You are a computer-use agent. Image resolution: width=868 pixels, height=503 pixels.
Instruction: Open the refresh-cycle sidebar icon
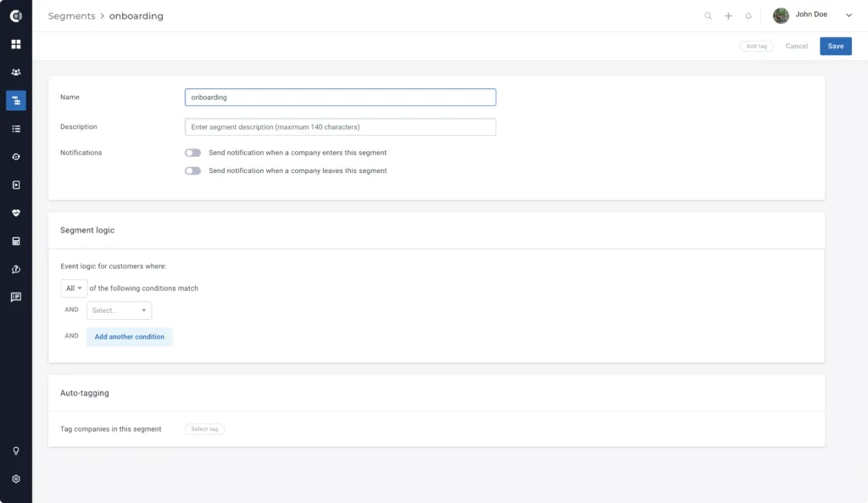tap(16, 157)
